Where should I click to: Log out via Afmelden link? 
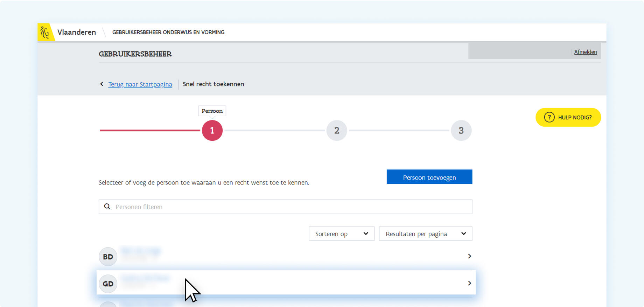585,52
